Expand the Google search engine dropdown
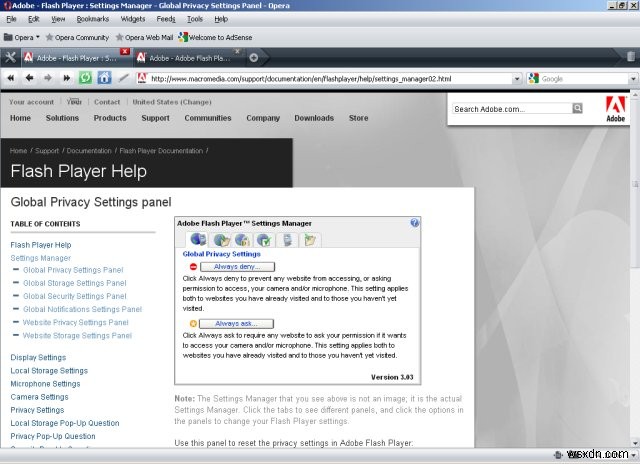 coord(633,78)
